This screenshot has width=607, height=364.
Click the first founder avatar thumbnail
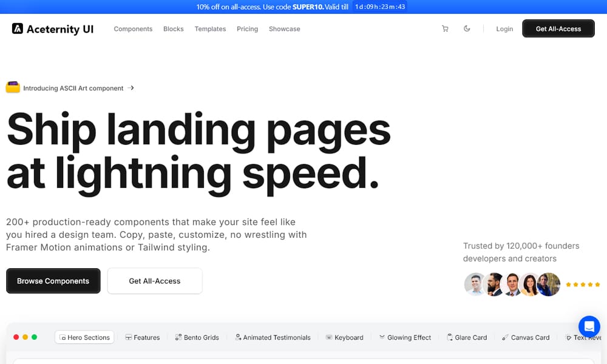[x=475, y=285]
